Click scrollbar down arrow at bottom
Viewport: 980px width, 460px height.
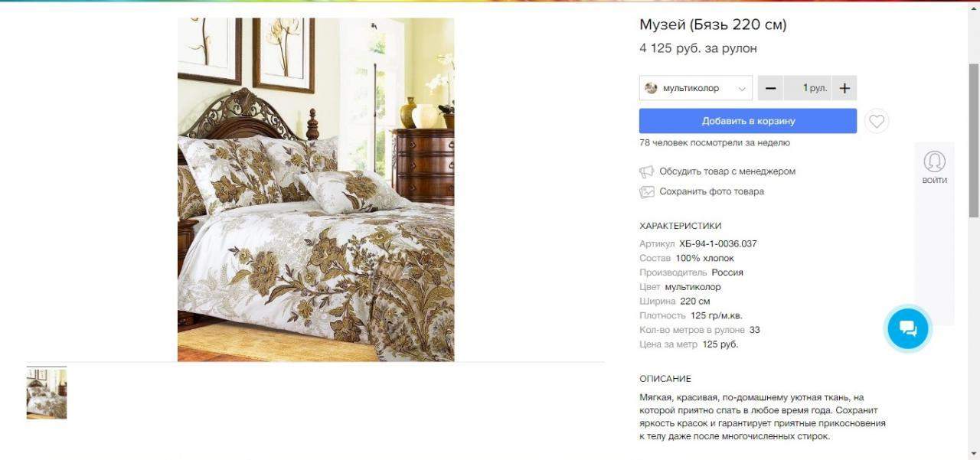tap(974, 453)
